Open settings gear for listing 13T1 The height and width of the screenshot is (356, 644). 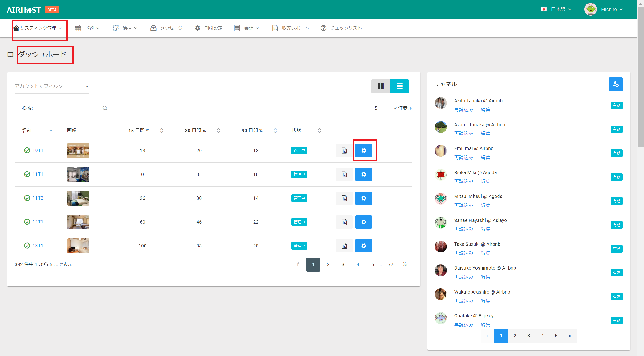click(363, 246)
